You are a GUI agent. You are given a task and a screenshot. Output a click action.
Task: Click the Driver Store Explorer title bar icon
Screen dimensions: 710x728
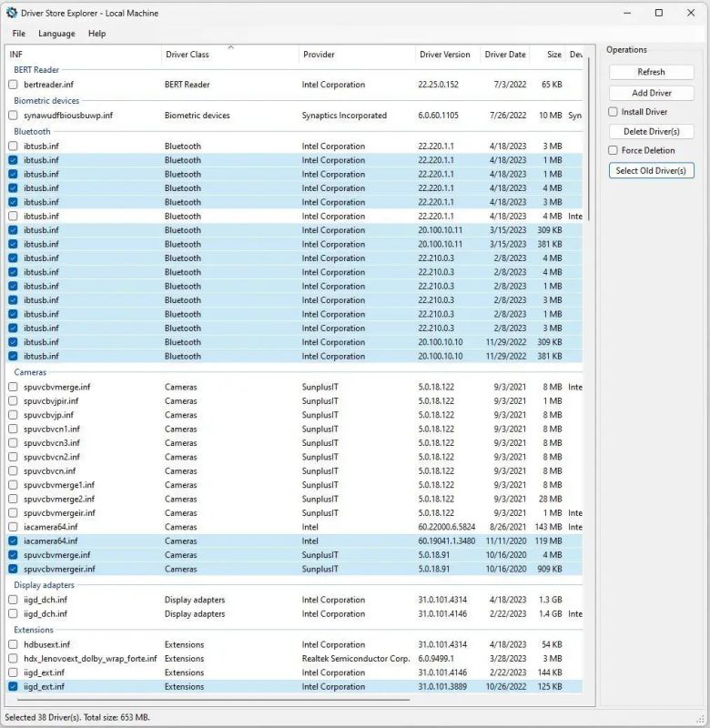coord(12,13)
